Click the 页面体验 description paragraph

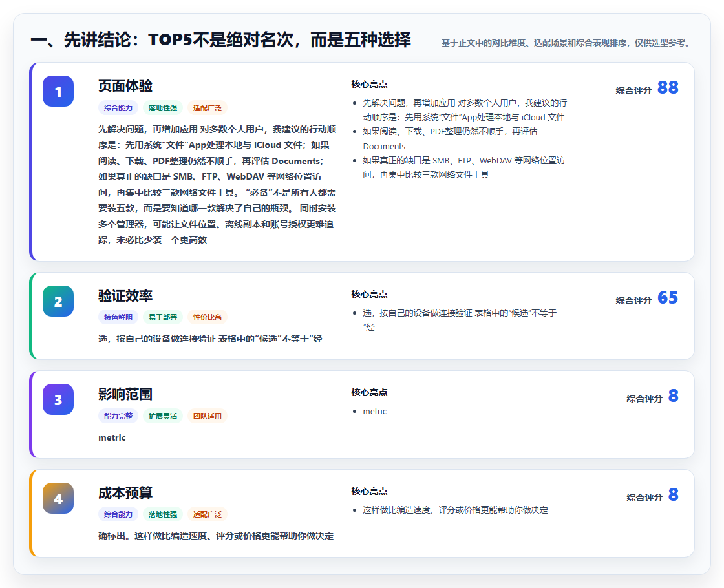[x=217, y=185]
